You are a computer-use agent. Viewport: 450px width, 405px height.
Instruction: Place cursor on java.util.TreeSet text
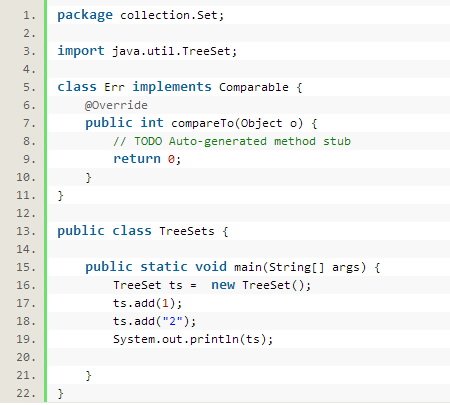[x=174, y=51]
